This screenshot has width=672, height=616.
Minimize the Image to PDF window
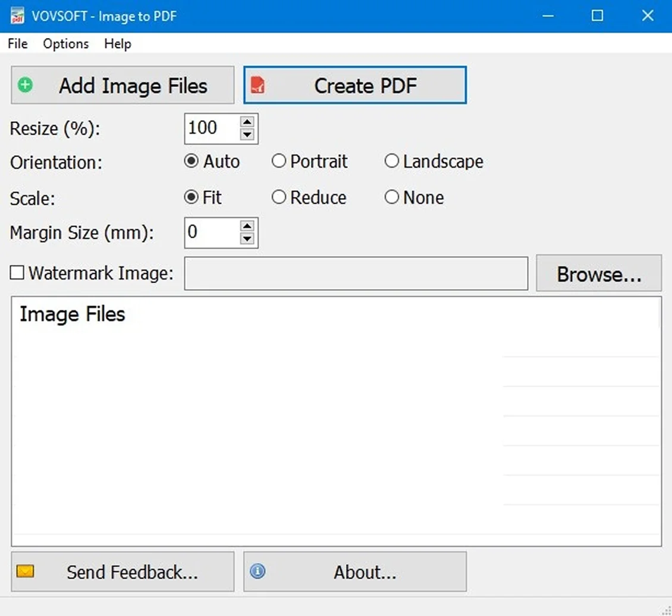(x=548, y=16)
